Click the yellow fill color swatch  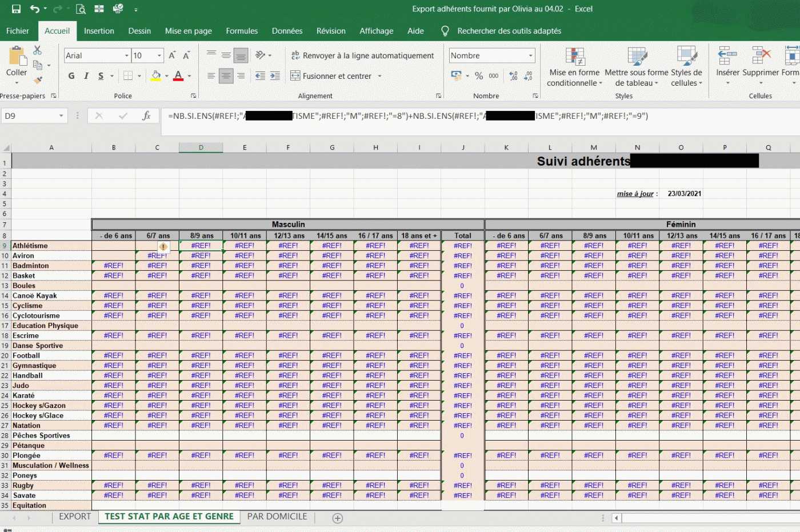tap(156, 76)
